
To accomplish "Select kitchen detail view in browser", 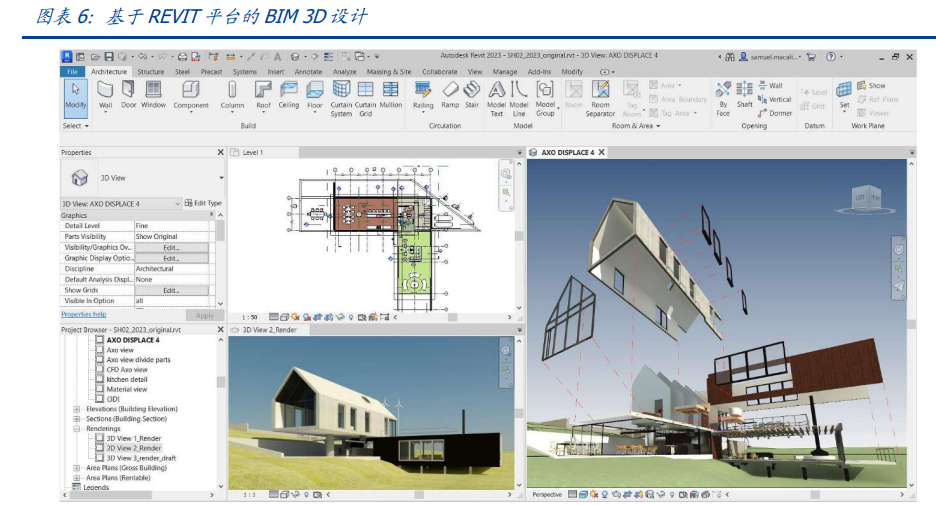I will [x=127, y=380].
